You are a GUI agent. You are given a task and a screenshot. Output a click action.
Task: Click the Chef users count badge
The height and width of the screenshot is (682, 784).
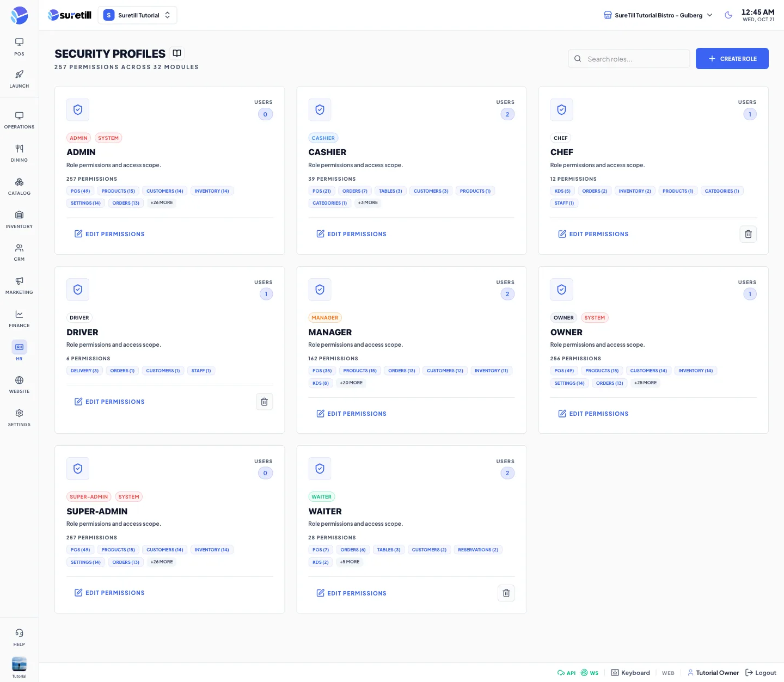click(x=750, y=114)
